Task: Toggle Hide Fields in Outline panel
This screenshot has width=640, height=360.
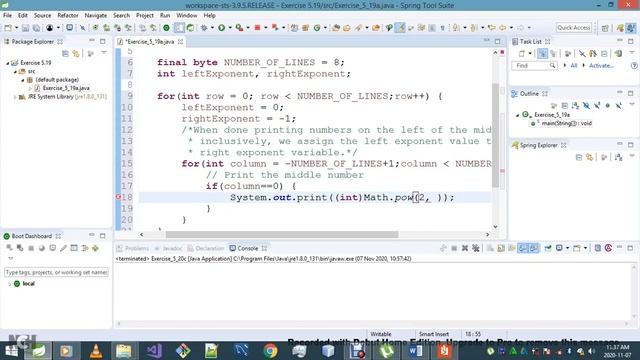Action: [x=586, y=106]
